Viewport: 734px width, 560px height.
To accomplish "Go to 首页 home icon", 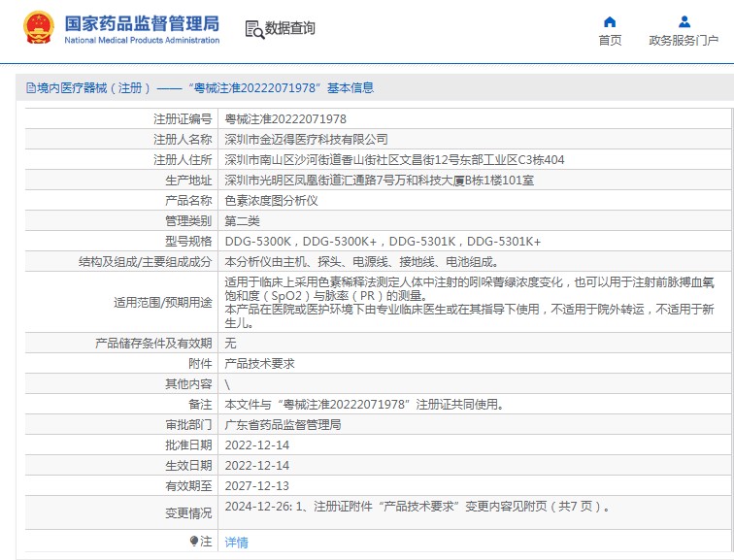I will 610,21.
